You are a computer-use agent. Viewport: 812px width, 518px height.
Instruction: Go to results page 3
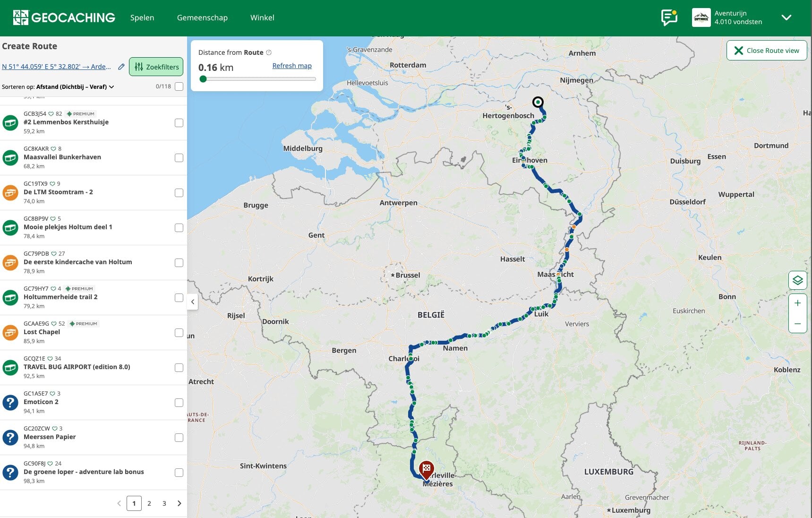[164, 503]
